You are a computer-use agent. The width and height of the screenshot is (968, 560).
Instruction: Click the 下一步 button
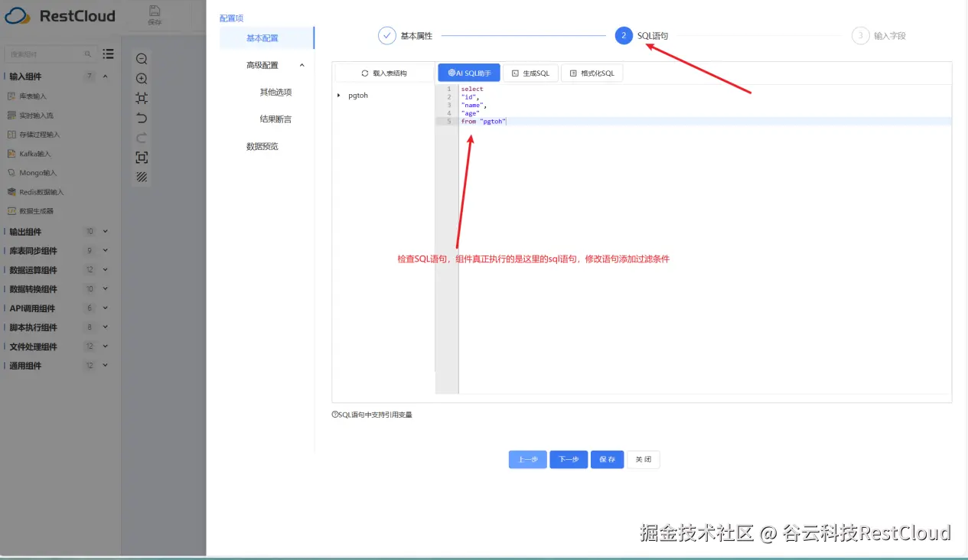[x=569, y=460]
